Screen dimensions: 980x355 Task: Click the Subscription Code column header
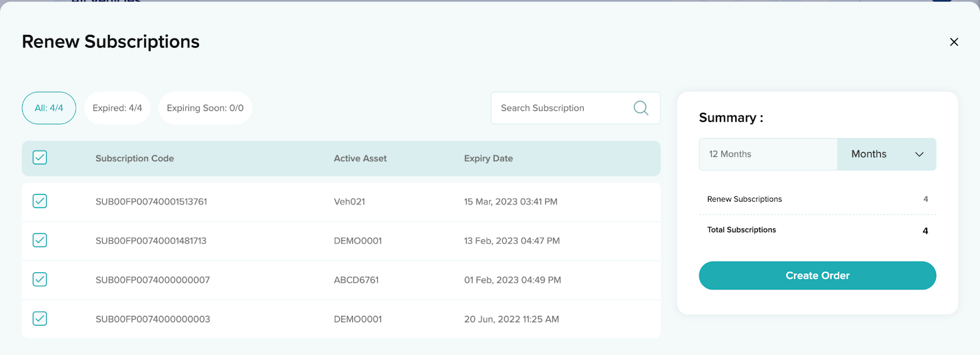coord(135,158)
